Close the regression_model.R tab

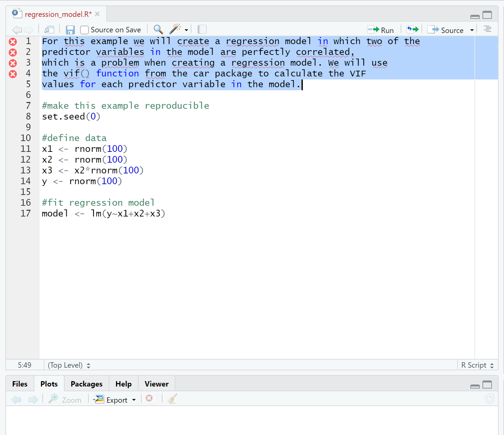point(97,14)
